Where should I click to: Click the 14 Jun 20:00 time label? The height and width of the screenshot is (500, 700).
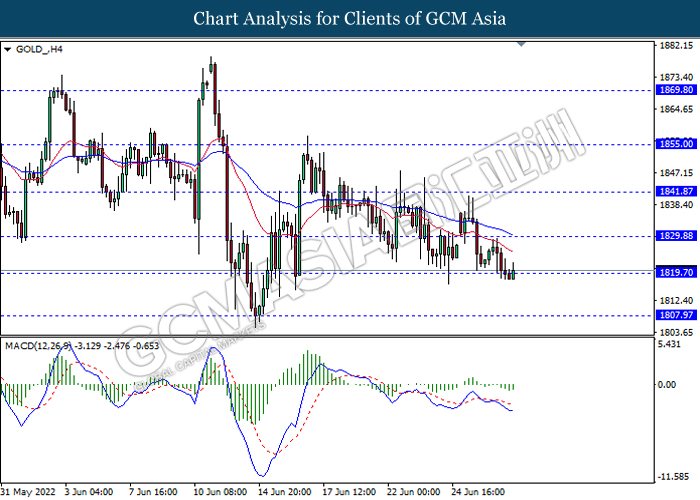click(x=285, y=492)
